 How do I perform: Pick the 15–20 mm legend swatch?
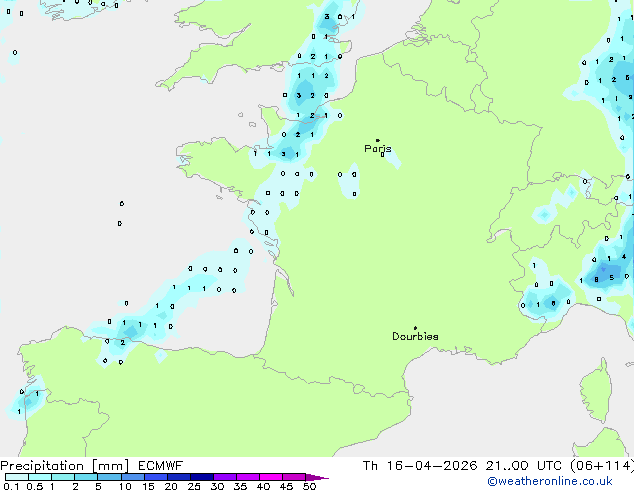click(156, 477)
